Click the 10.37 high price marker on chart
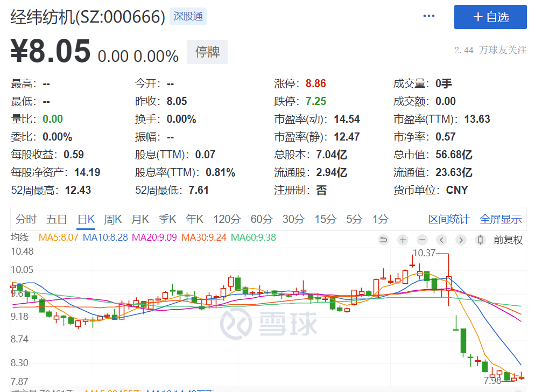542x392 pixels. (424, 253)
